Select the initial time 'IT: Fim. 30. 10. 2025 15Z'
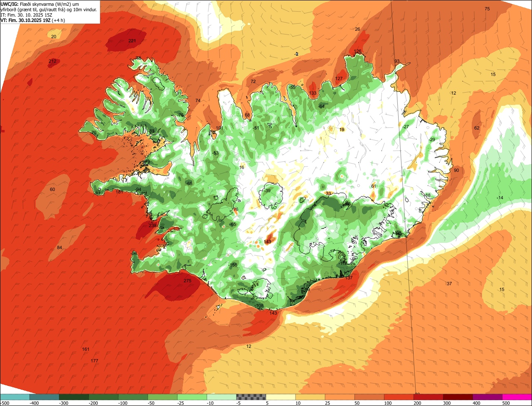This screenshot has height=406, width=532. (x=26, y=15)
